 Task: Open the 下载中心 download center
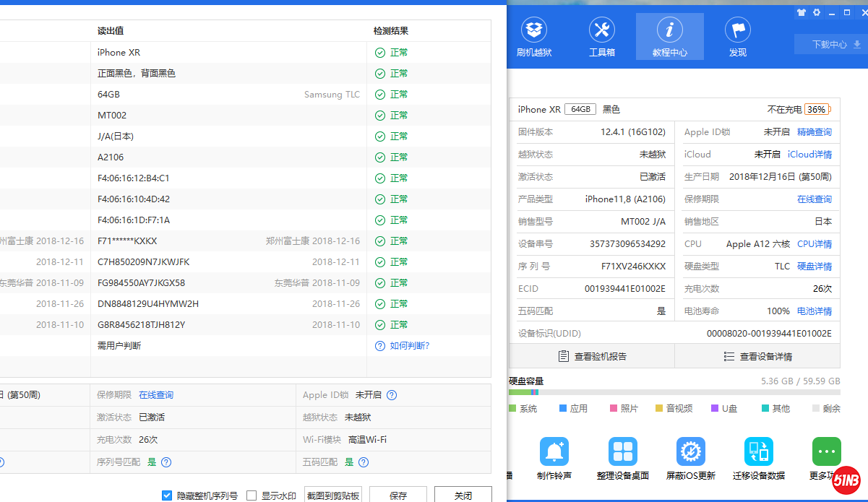click(829, 44)
